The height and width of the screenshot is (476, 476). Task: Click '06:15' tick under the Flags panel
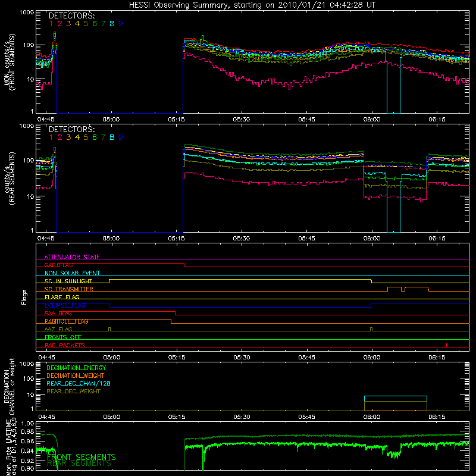click(437, 358)
